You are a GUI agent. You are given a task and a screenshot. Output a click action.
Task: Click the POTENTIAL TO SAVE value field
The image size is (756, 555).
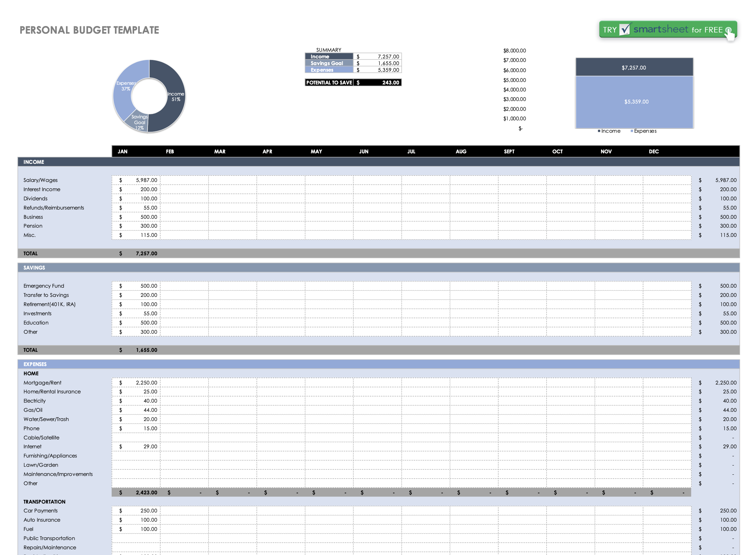click(x=387, y=82)
